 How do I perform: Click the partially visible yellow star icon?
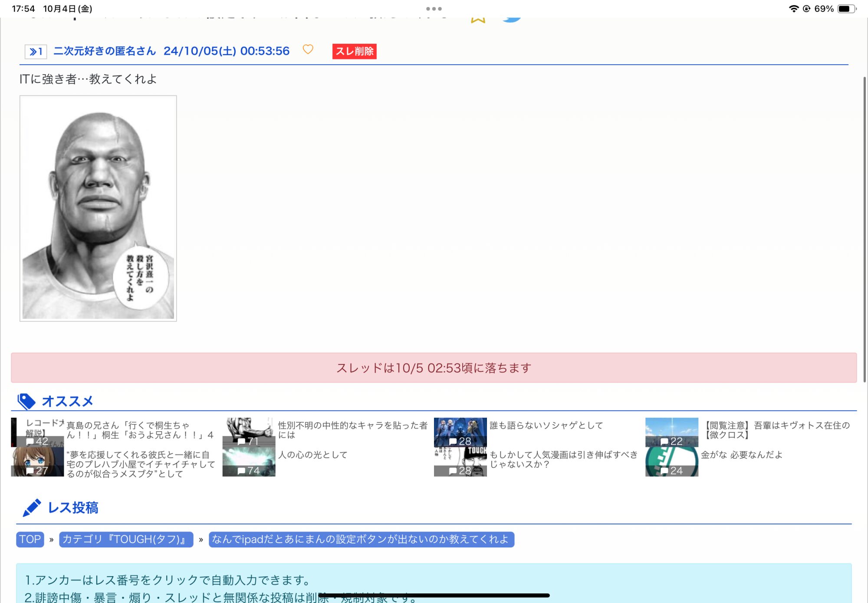pos(477,20)
